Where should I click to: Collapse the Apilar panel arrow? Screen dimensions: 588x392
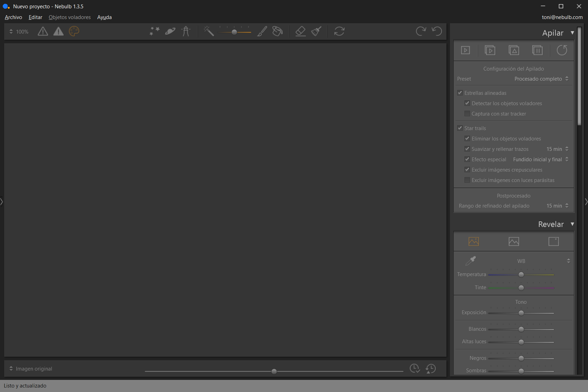point(572,33)
